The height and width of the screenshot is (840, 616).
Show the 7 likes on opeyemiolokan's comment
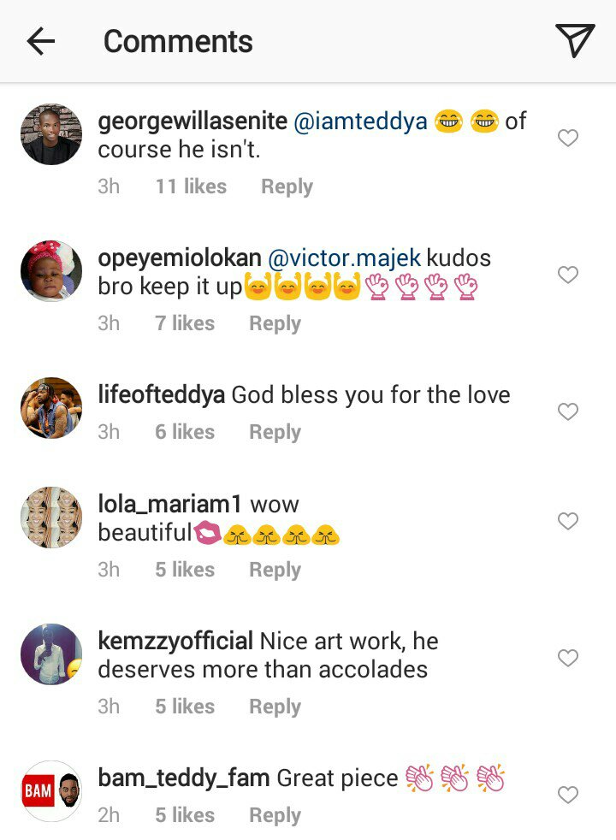[185, 323]
